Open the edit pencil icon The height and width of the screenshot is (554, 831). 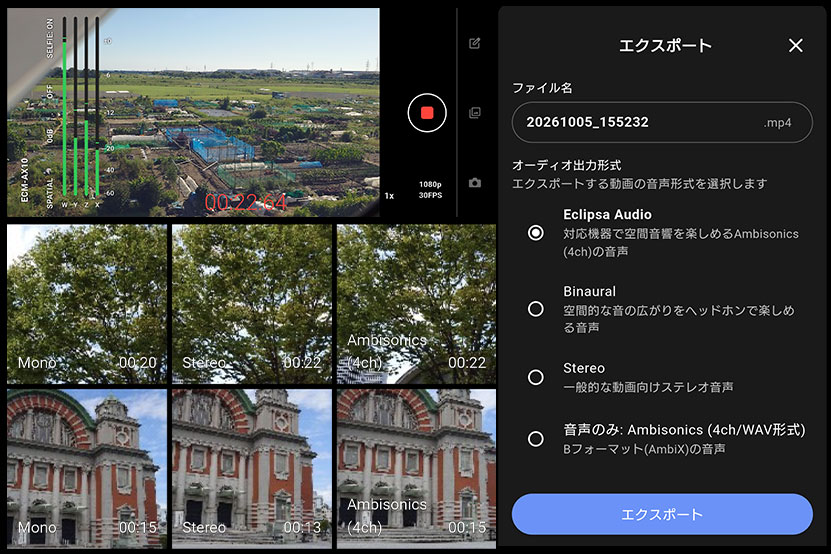[x=474, y=43]
